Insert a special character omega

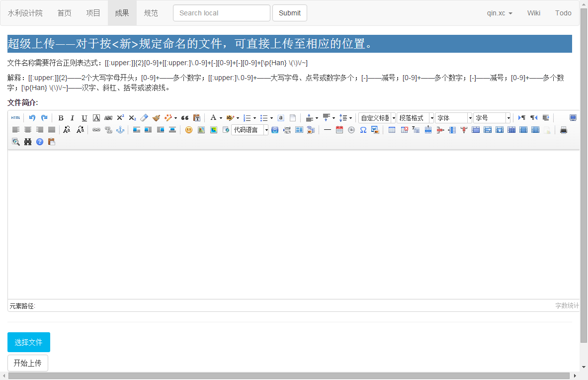[363, 130]
